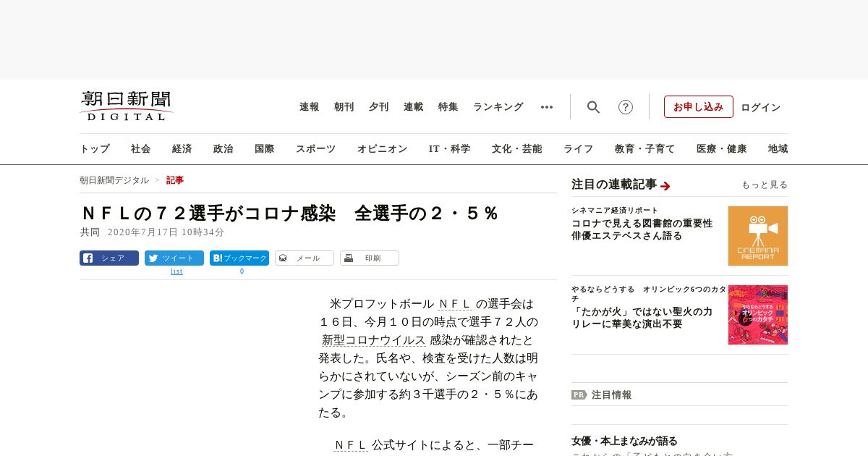The width and height of the screenshot is (868, 456).
Task: Open the 夕刊 menu item
Action: [x=379, y=107]
